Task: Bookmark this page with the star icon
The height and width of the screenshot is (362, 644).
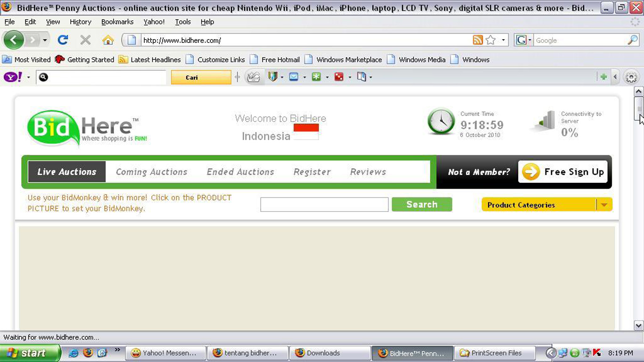Action: point(491,40)
